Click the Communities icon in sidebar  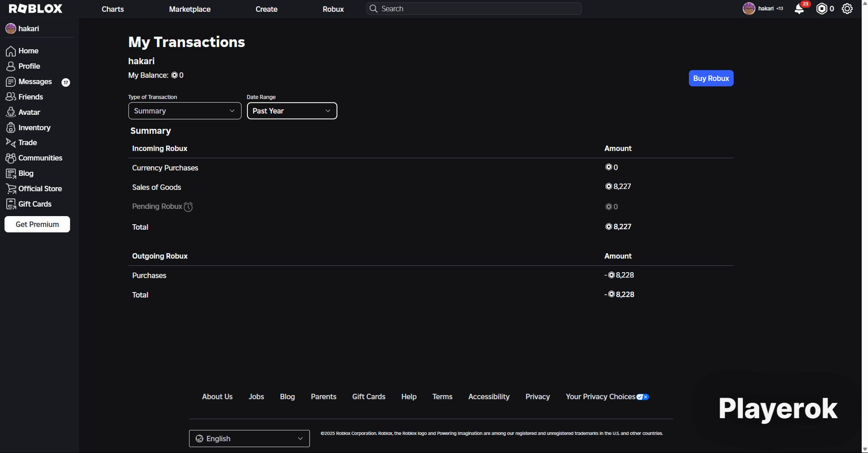11,158
